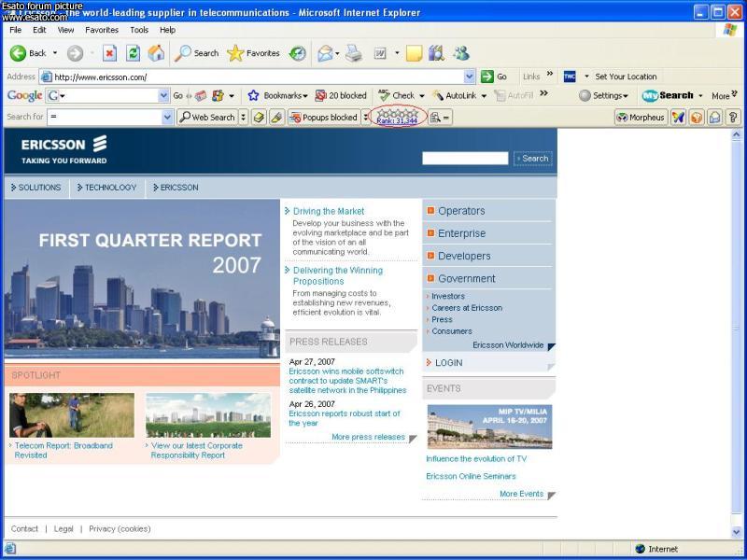Viewport: 747px width, 560px height.
Task: Print the page using printer icon
Action: click(x=354, y=53)
